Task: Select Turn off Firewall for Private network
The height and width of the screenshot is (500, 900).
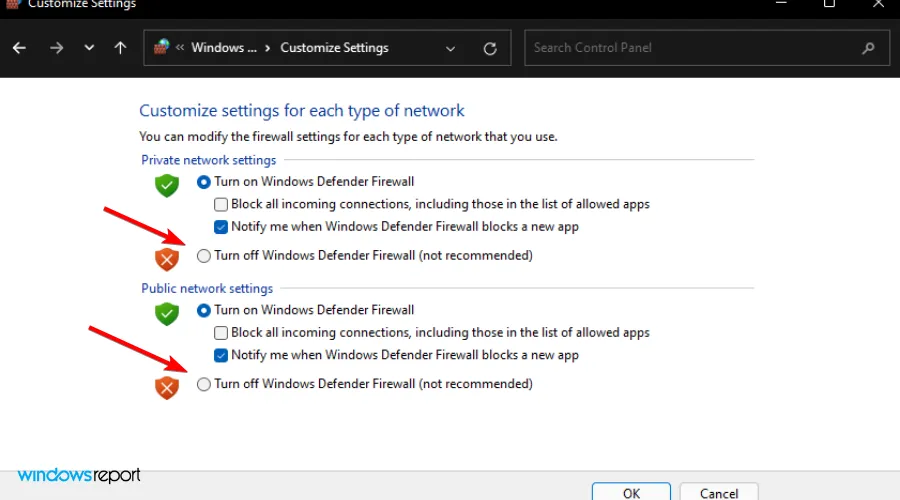Action: [x=204, y=256]
